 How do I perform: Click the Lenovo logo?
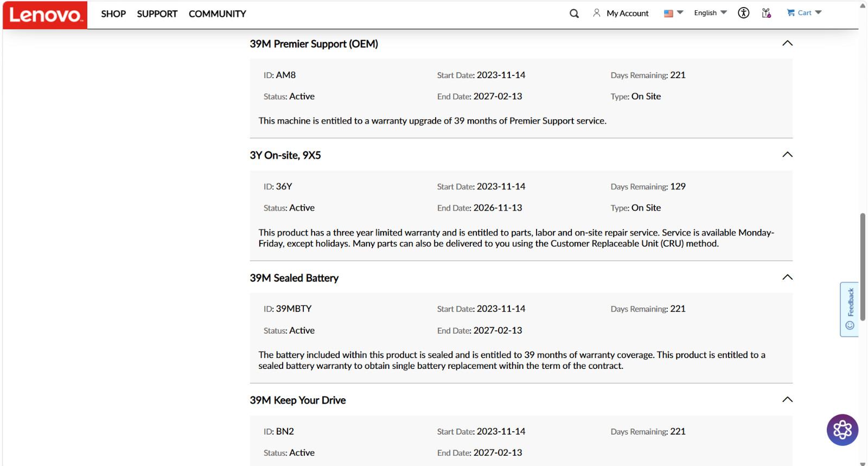pyautogui.click(x=45, y=15)
